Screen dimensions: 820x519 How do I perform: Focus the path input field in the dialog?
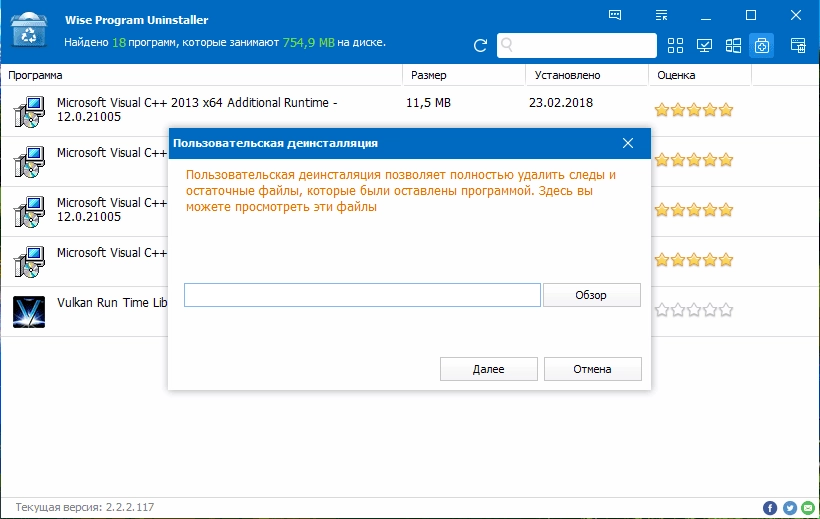(x=362, y=295)
